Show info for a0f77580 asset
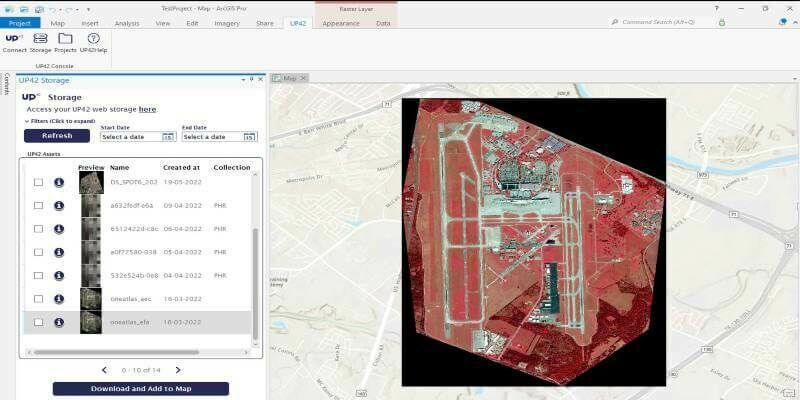 click(59, 252)
